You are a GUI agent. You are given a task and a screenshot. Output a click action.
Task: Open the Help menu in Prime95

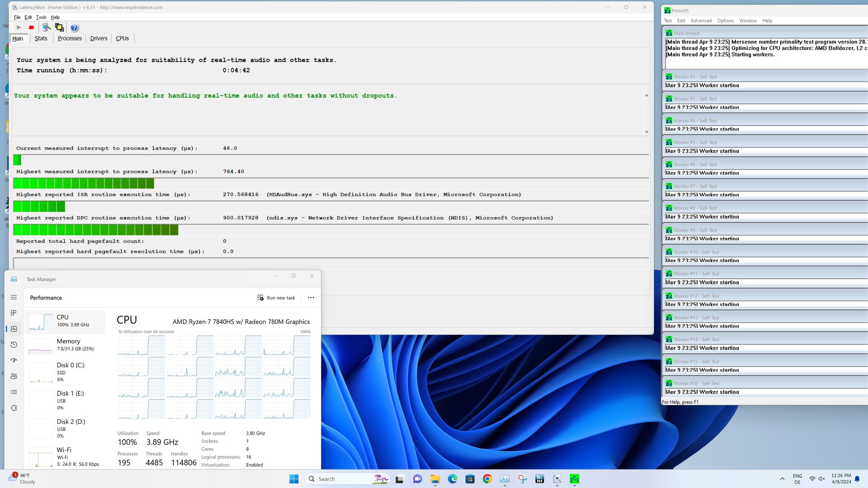click(x=767, y=21)
